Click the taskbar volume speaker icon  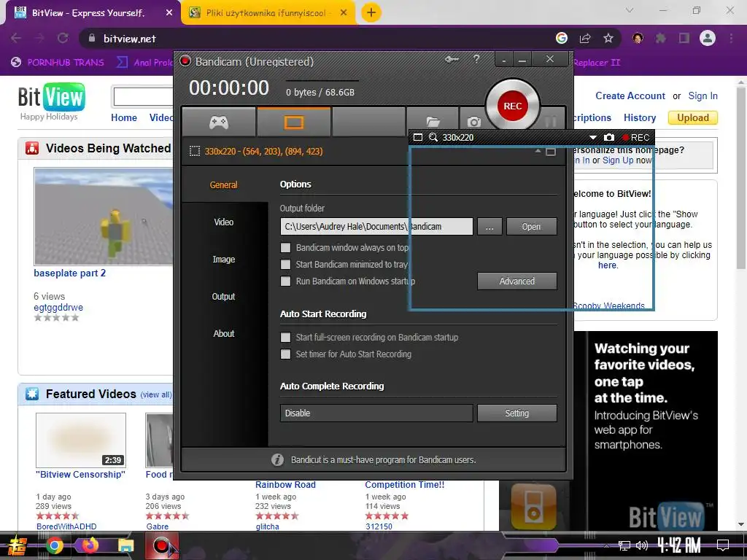click(x=642, y=545)
